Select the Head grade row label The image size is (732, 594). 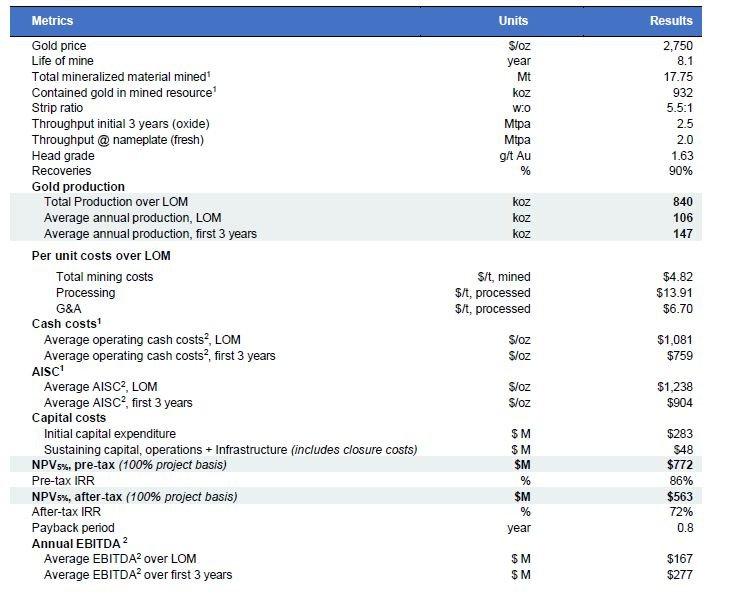pos(63,155)
